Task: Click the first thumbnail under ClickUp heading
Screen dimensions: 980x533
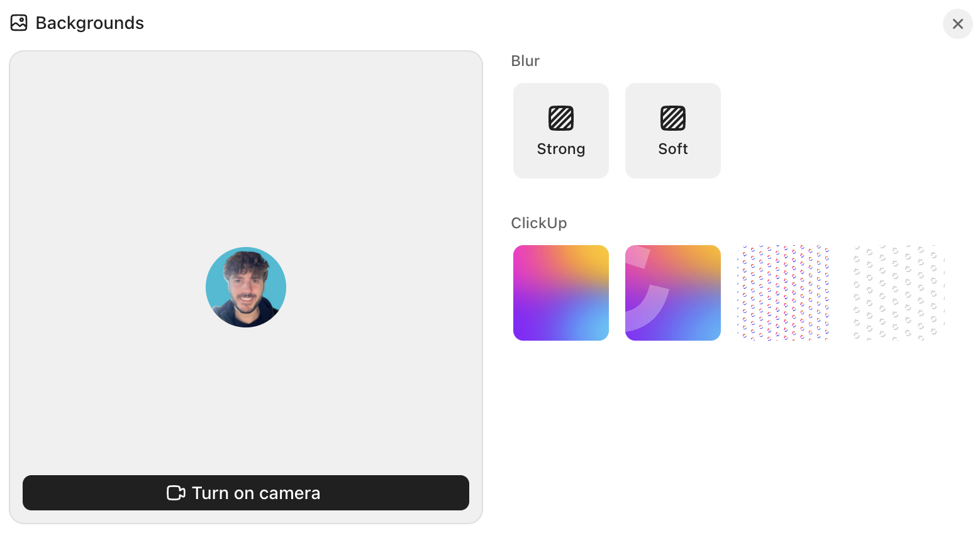Action: [x=560, y=292]
